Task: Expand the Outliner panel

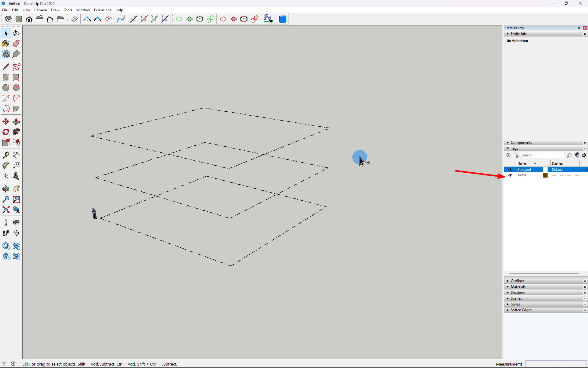Action: (x=508, y=281)
